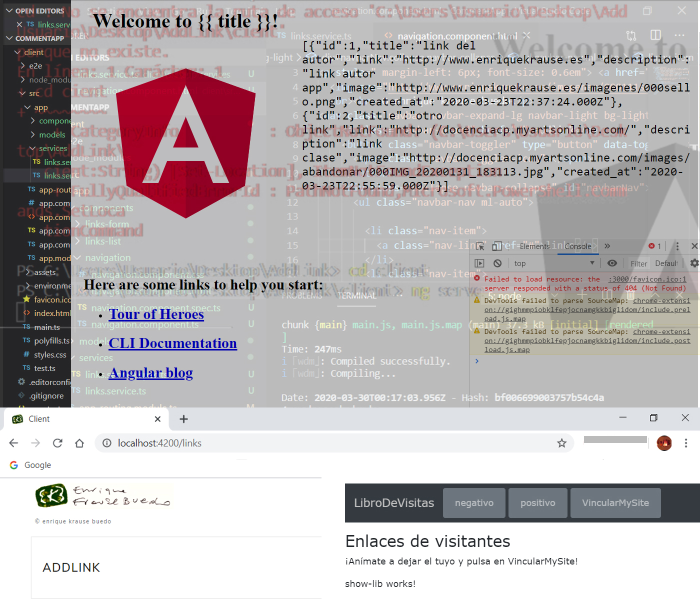The height and width of the screenshot is (600, 700).
Task: Collapse the OPEN EDITORS section
Action: [8, 10]
